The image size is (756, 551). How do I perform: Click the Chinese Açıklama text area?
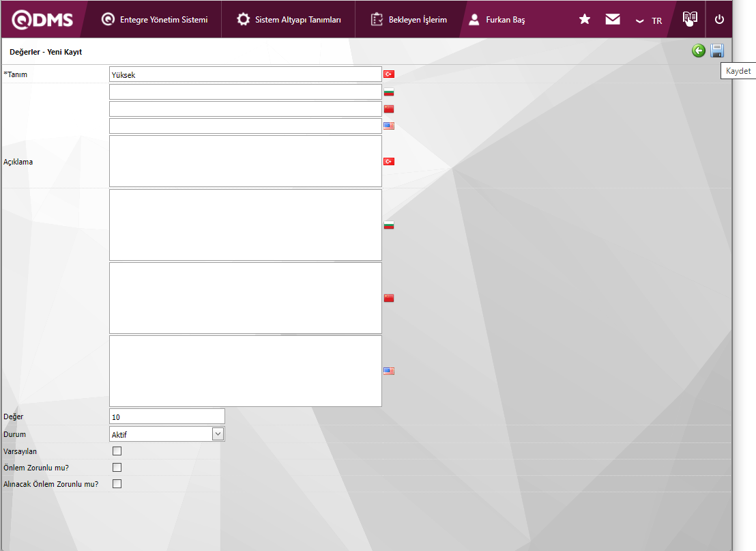(x=246, y=298)
